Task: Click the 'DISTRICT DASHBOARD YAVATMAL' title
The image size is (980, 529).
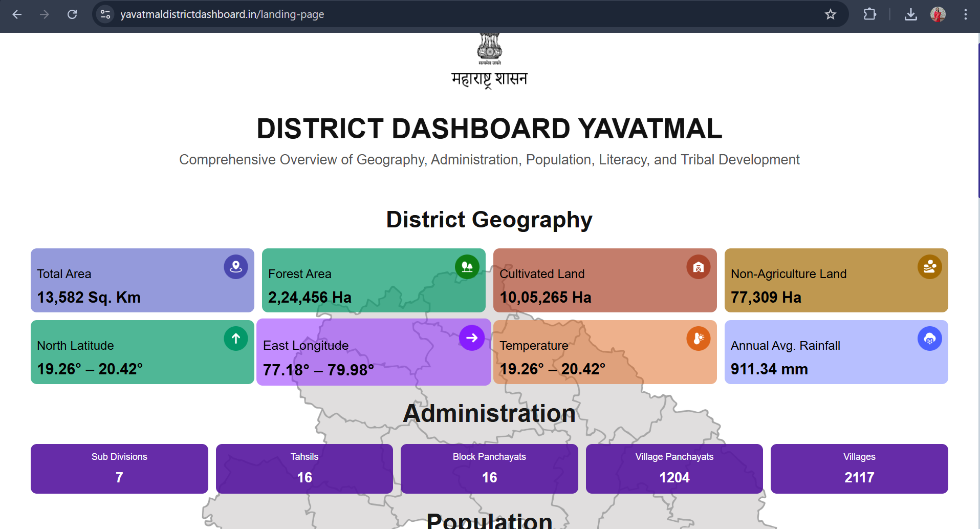Action: pos(489,129)
